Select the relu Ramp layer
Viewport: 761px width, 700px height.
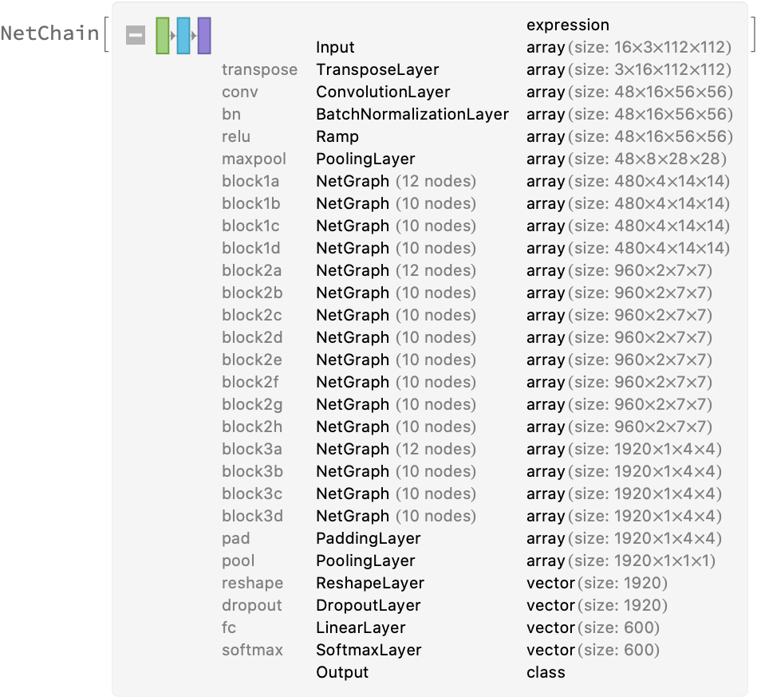point(337,136)
